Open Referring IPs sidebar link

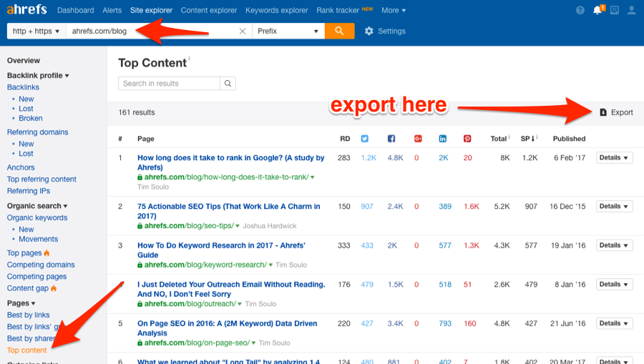click(29, 191)
